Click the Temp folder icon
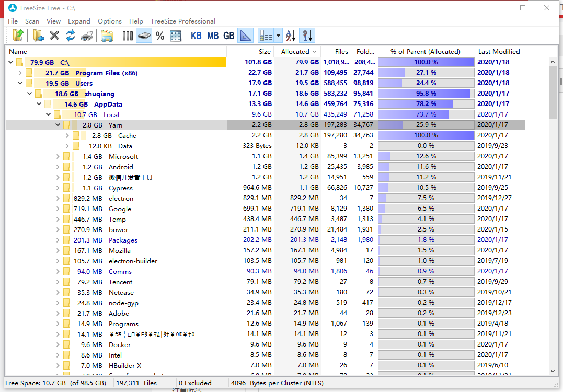The height and width of the screenshot is (392, 563). click(66, 219)
